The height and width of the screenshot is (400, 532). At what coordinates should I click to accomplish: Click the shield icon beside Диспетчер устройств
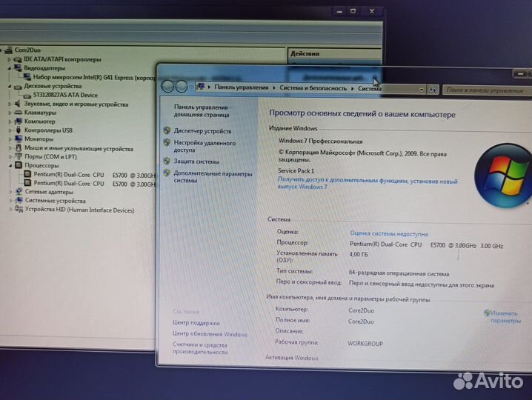point(167,130)
